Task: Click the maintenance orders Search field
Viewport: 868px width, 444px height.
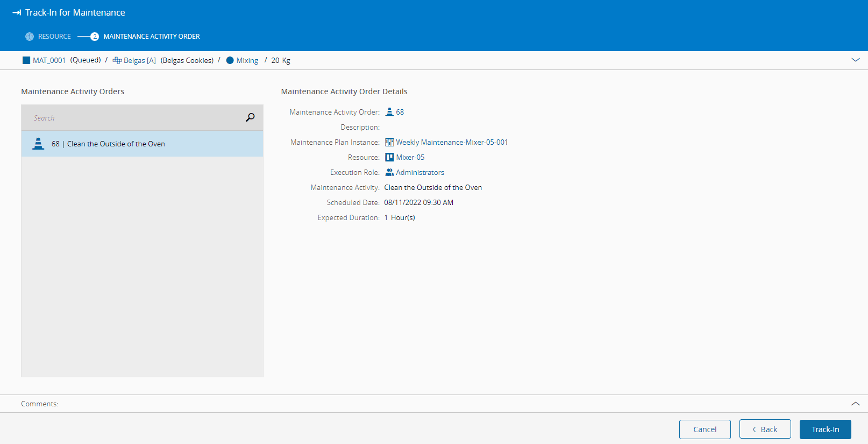Action: (x=134, y=118)
